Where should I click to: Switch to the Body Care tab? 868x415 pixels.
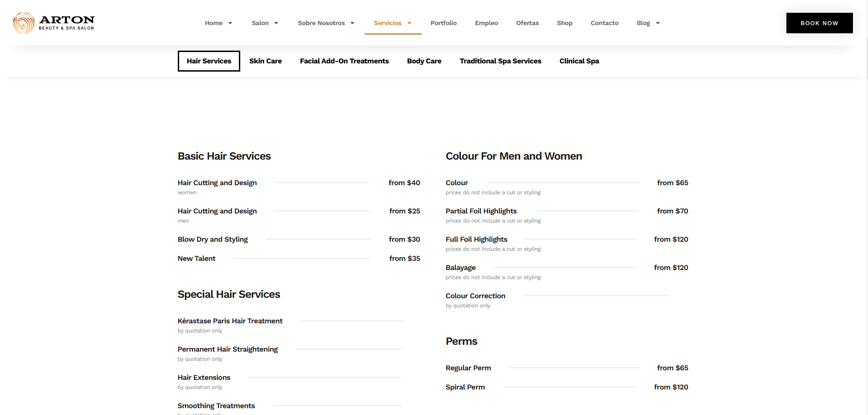point(424,61)
